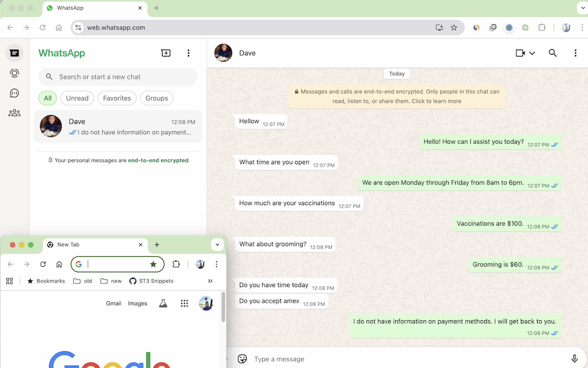Screen dimensions: 588x368
Task: Click profile avatar in WhatsApp window toolbar
Action: pyautogui.click(x=566, y=28)
